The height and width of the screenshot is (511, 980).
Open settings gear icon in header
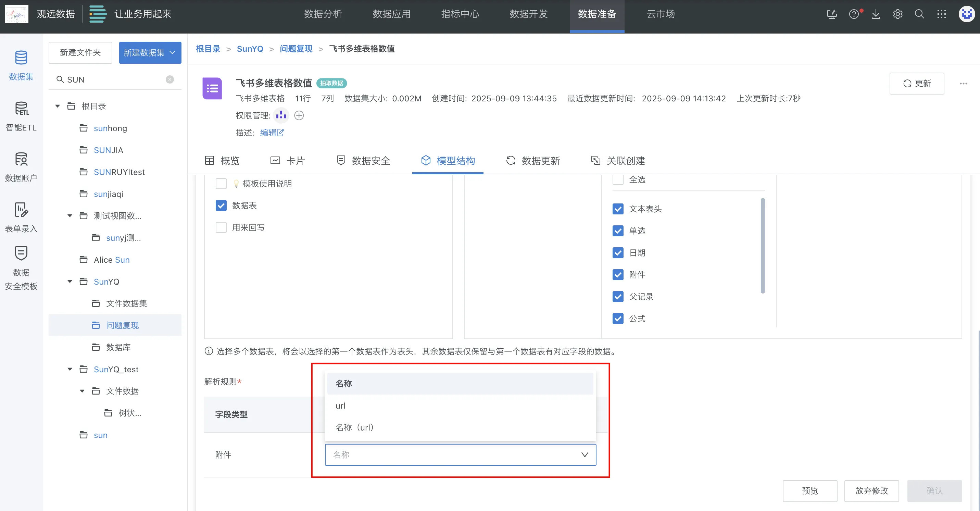point(897,14)
